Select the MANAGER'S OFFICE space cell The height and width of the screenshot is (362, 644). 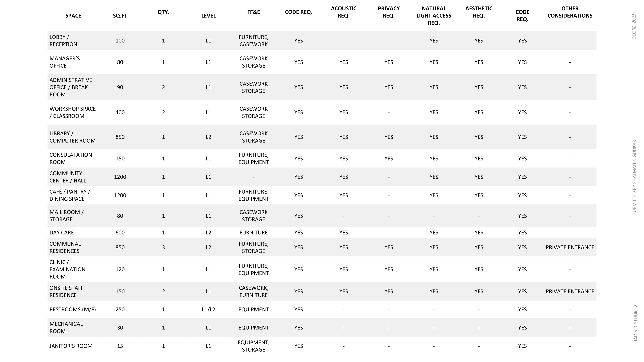(65, 62)
